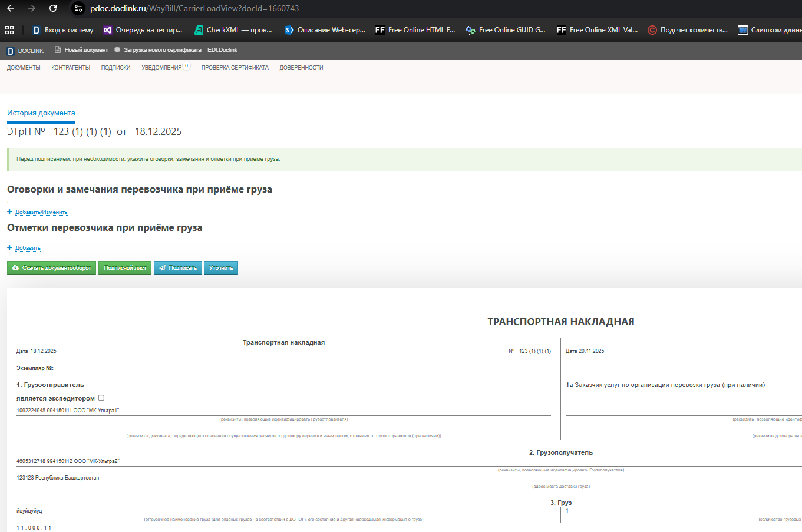Go back with the browser back arrow
The height and width of the screenshot is (532, 802).
point(11,8)
